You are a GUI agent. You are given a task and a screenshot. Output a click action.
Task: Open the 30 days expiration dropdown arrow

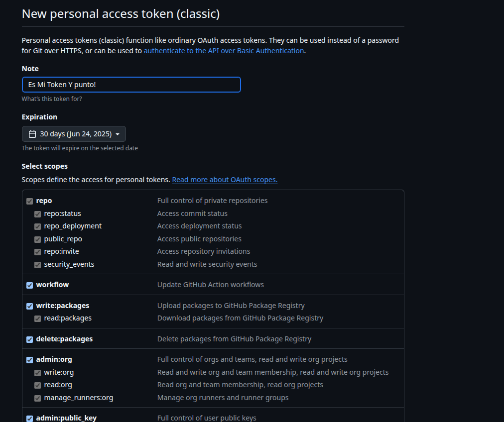(x=118, y=134)
